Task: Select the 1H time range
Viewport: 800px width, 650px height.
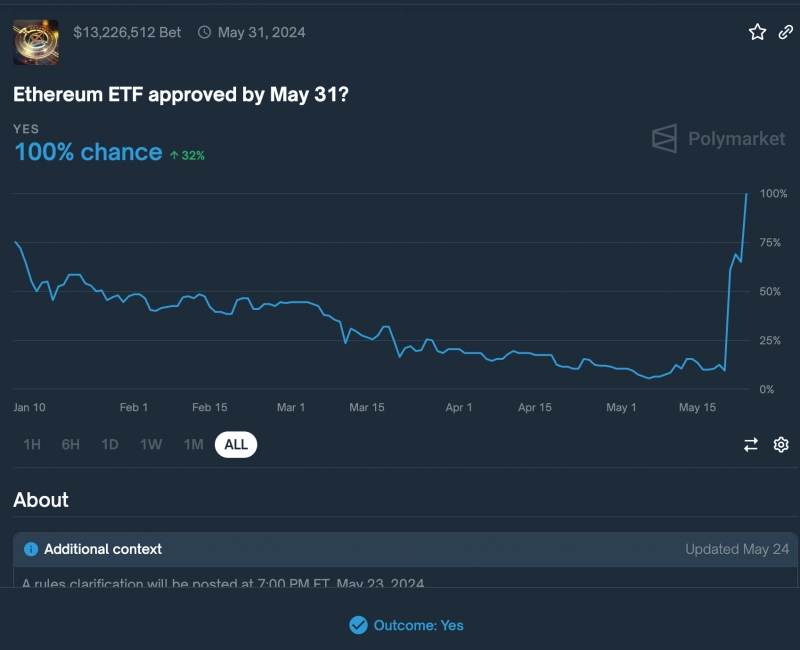Action: coord(32,445)
